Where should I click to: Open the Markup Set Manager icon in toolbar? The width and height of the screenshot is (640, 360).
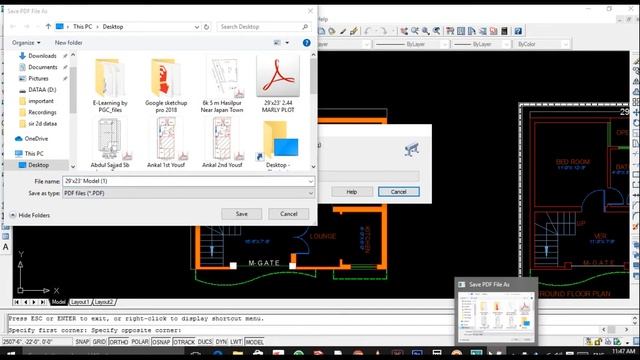493,31
